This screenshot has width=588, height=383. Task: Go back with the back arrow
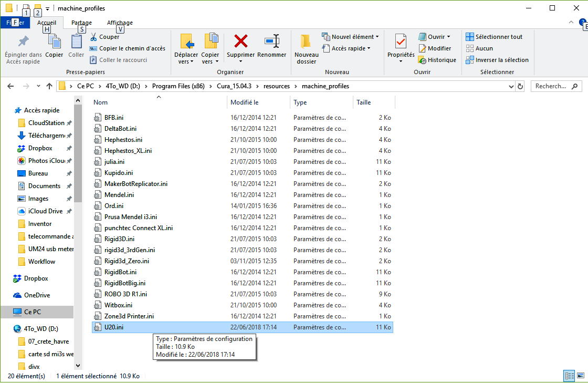click(x=10, y=86)
